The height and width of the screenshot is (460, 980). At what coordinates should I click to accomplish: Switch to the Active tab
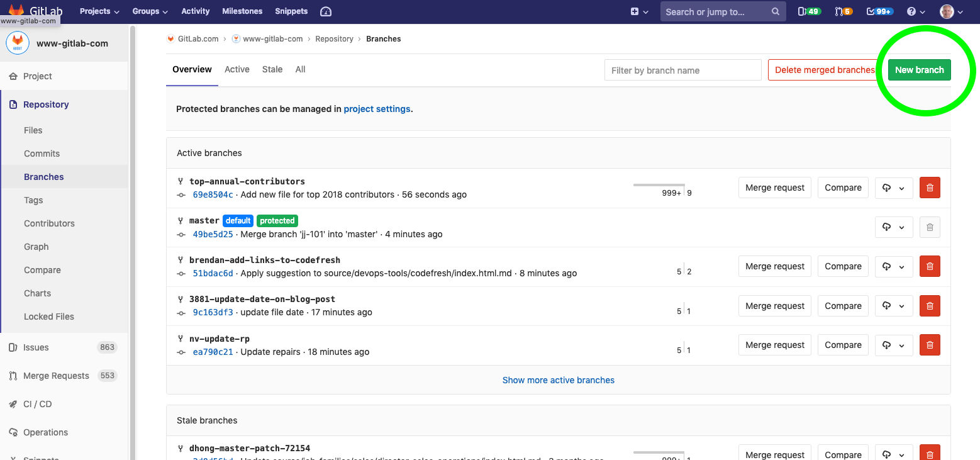point(237,69)
